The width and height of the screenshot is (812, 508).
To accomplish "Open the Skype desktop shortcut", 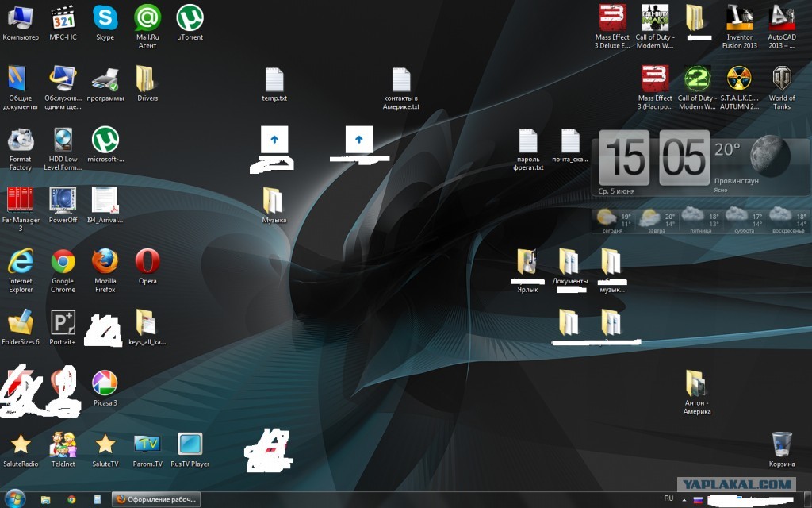I will pyautogui.click(x=105, y=19).
